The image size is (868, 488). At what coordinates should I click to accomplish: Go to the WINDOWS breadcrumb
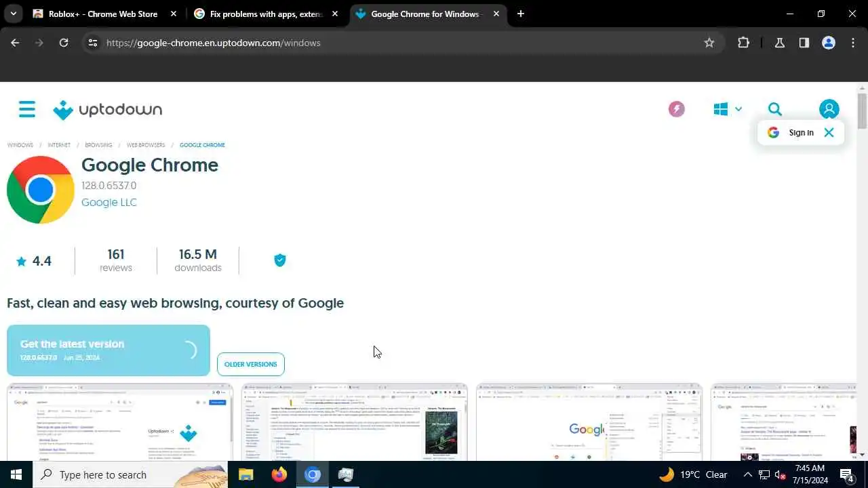point(20,145)
